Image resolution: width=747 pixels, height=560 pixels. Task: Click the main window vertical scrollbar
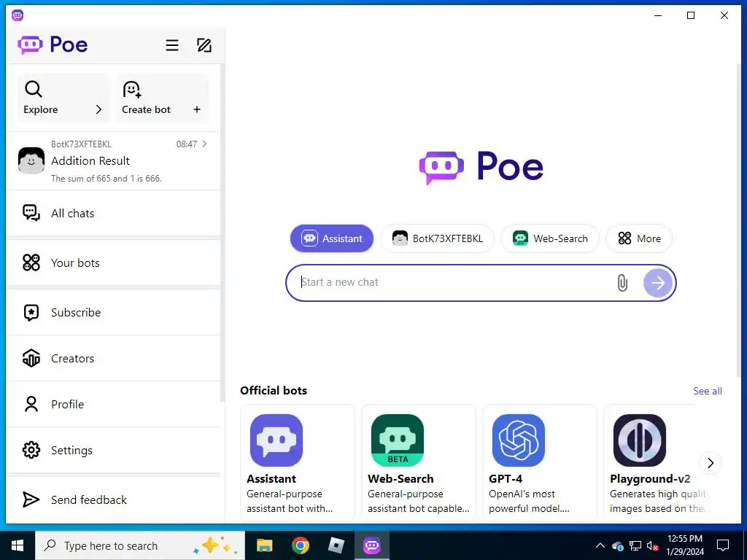point(739,219)
